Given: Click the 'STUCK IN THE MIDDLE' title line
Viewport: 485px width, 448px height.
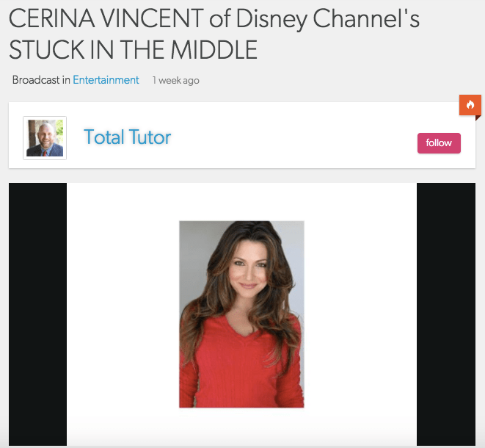Looking at the screenshot, I should (134, 49).
